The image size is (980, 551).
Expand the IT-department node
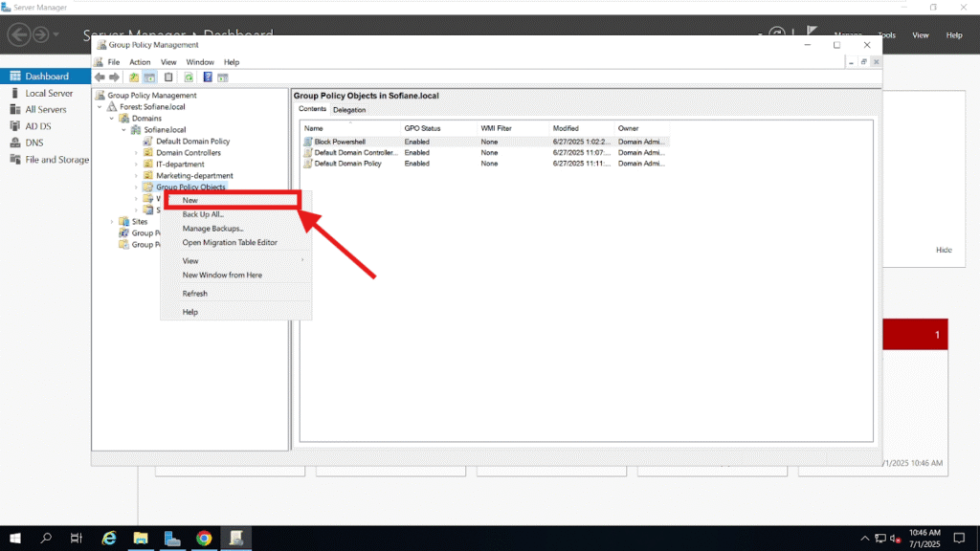[136, 165]
